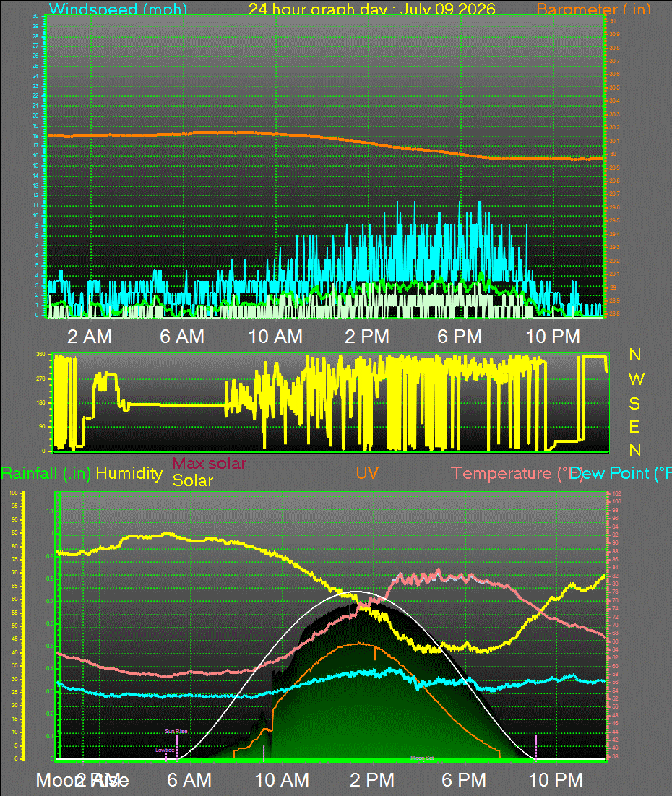Click the yellow "Solar" legend label
Viewport: 672px width, 796px height.
(192, 480)
